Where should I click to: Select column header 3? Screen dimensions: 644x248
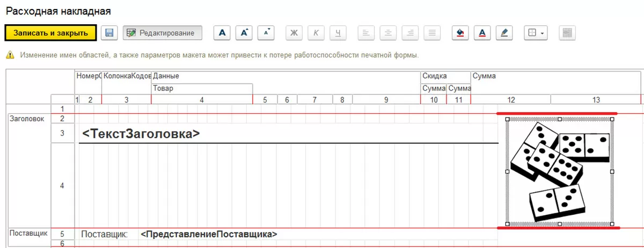[x=126, y=100]
